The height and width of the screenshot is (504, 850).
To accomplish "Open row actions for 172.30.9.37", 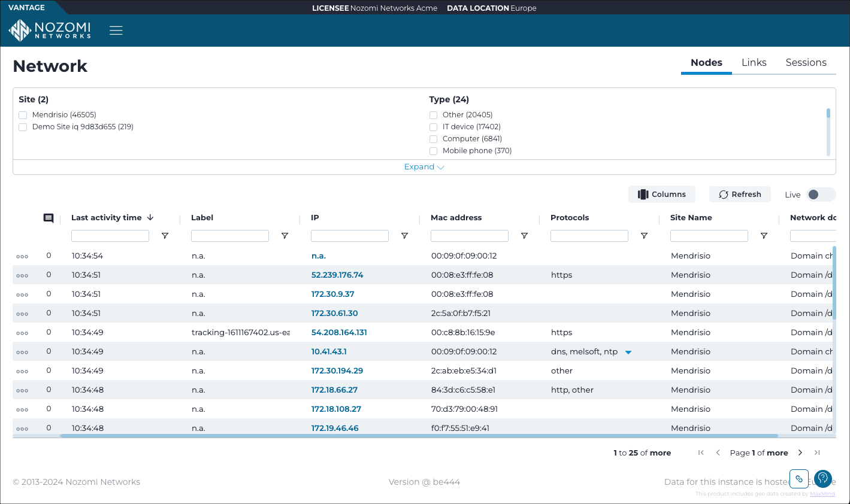I will (x=22, y=294).
